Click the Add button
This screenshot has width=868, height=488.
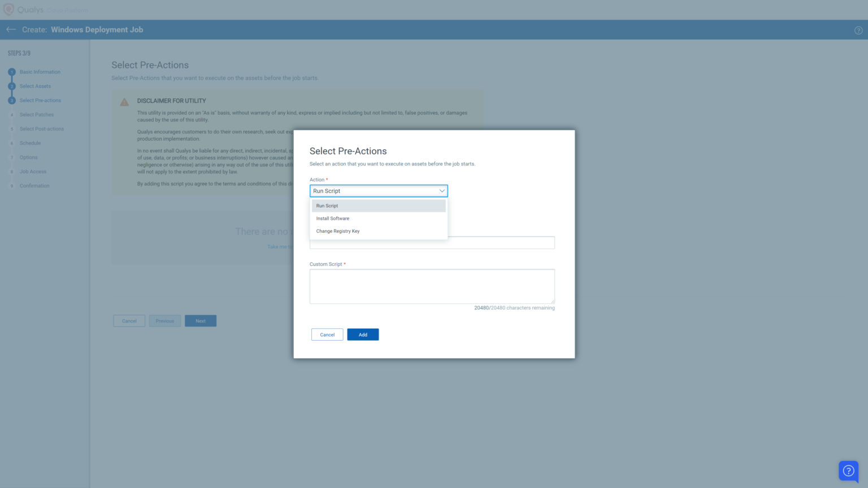tap(362, 334)
